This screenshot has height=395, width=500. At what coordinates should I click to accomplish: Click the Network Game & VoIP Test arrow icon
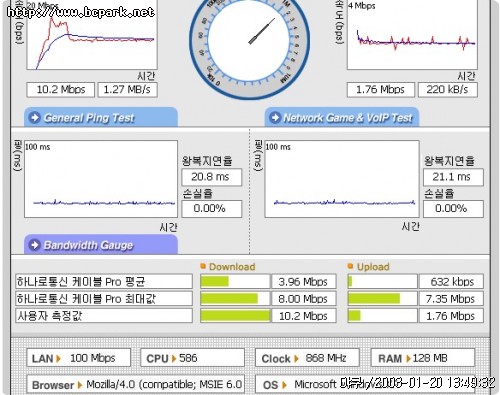pos(275,117)
